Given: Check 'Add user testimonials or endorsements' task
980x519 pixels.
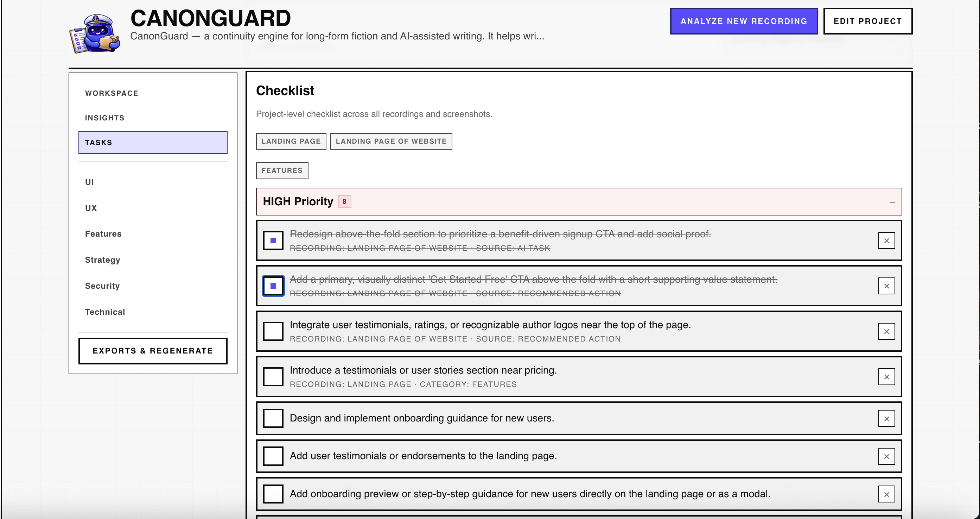Looking at the screenshot, I should [x=273, y=456].
